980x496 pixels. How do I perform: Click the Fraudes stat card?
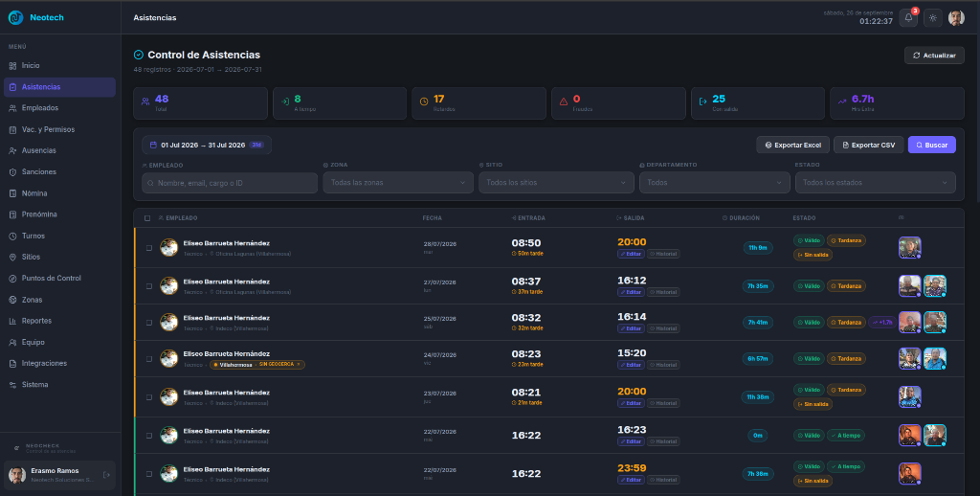pyautogui.click(x=618, y=103)
